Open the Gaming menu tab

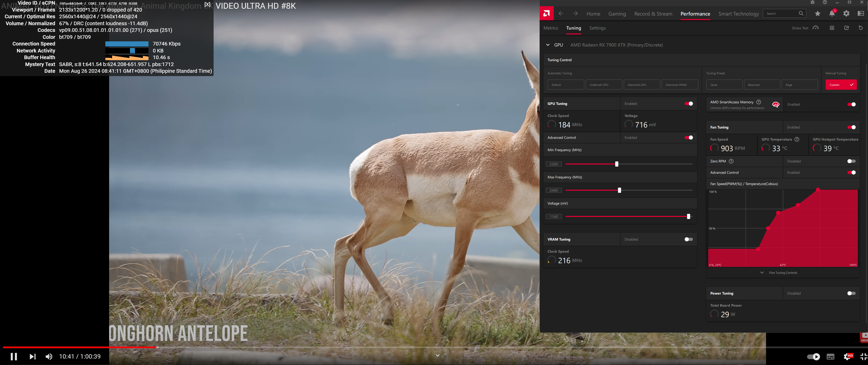(617, 14)
